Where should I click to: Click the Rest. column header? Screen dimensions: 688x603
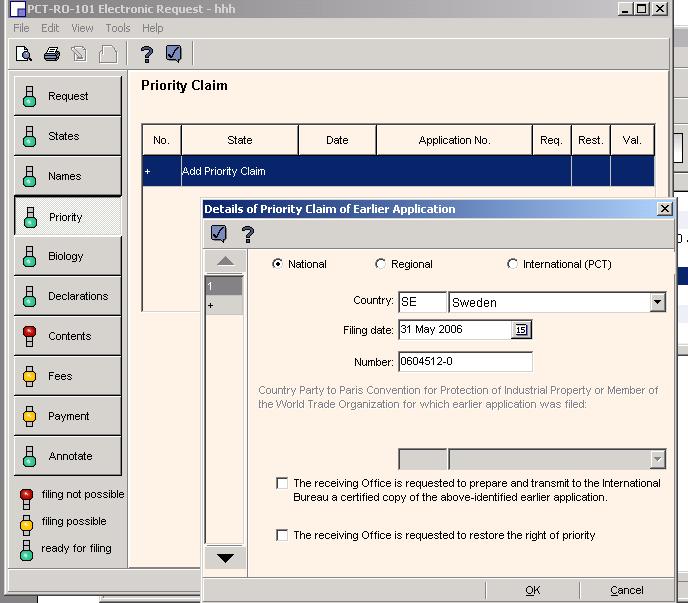[591, 140]
